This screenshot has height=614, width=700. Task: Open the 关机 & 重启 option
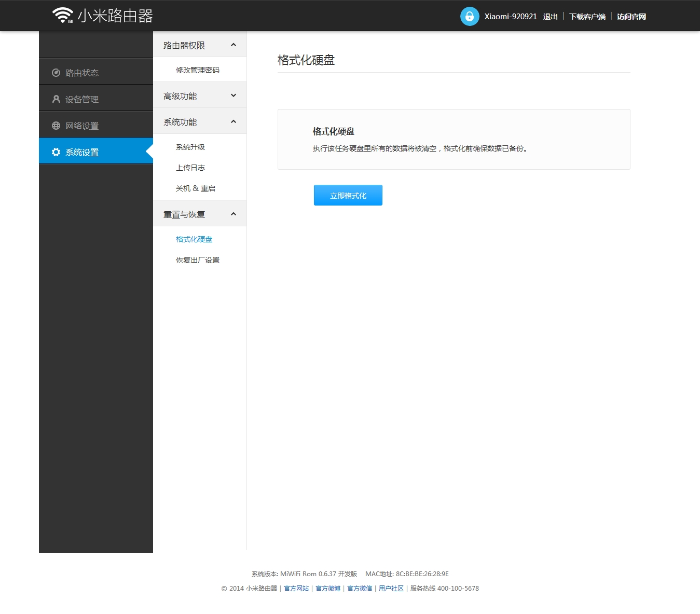(196, 187)
